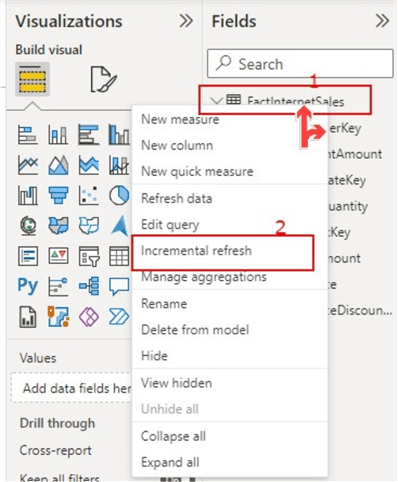The height and width of the screenshot is (482, 398).
Task: Select the Decomposition tree visual
Action: (x=89, y=286)
